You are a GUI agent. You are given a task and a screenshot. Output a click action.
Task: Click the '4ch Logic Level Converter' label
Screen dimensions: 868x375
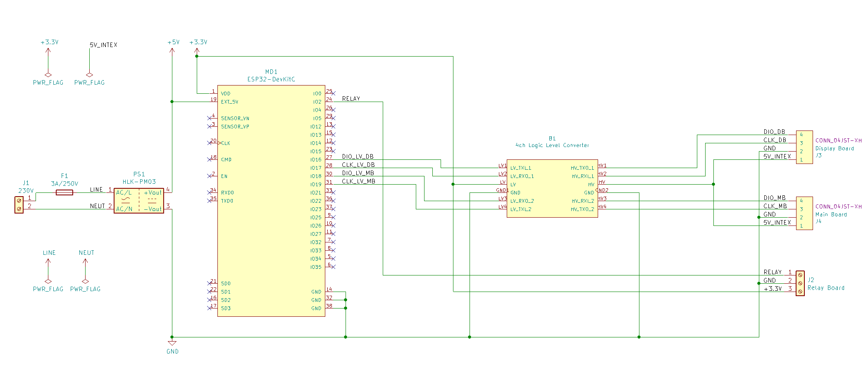[x=552, y=145]
